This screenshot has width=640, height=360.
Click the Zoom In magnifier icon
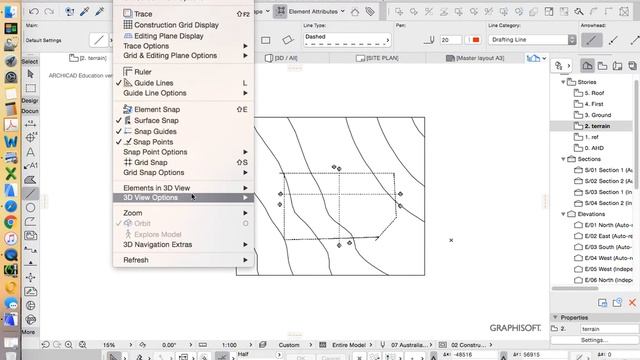point(69,345)
